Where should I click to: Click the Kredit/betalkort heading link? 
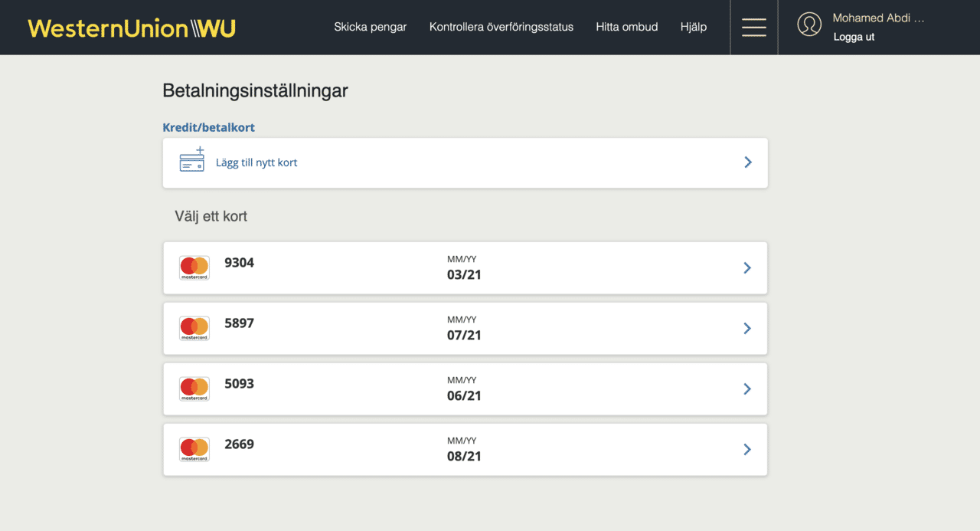(208, 126)
